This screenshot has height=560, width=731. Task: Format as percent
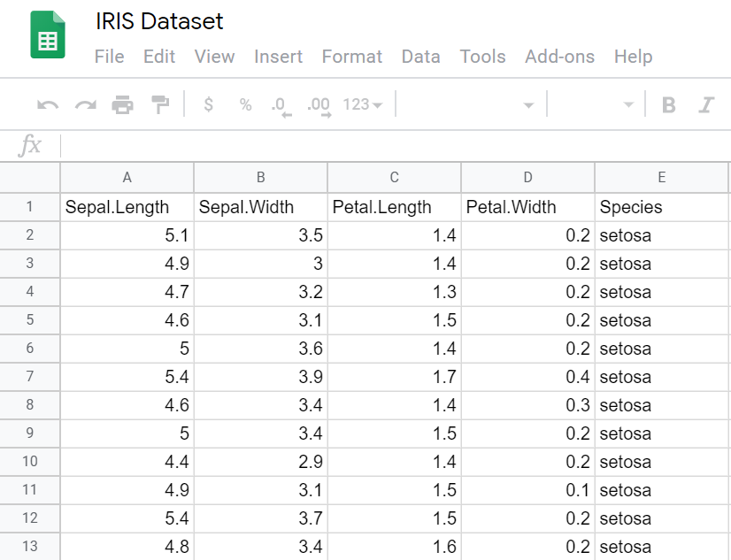tap(246, 104)
